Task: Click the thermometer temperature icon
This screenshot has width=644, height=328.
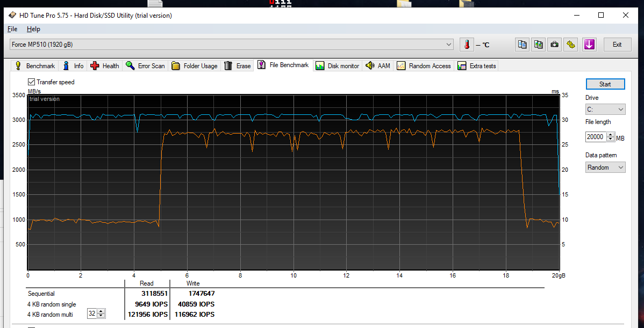Action: pyautogui.click(x=467, y=45)
